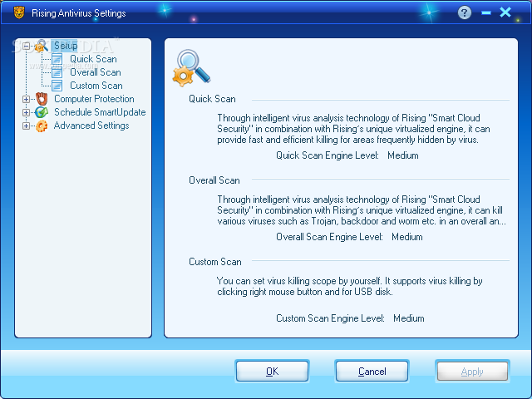This screenshot has height=399, width=532.
Task: Select Setup in the tree
Action: [x=66, y=46]
